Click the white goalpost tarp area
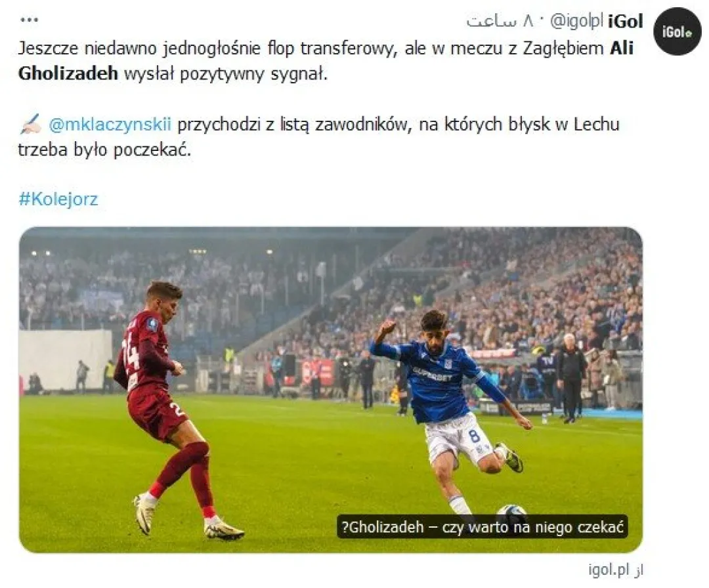This screenshot has height=588, width=709. pos(66,360)
